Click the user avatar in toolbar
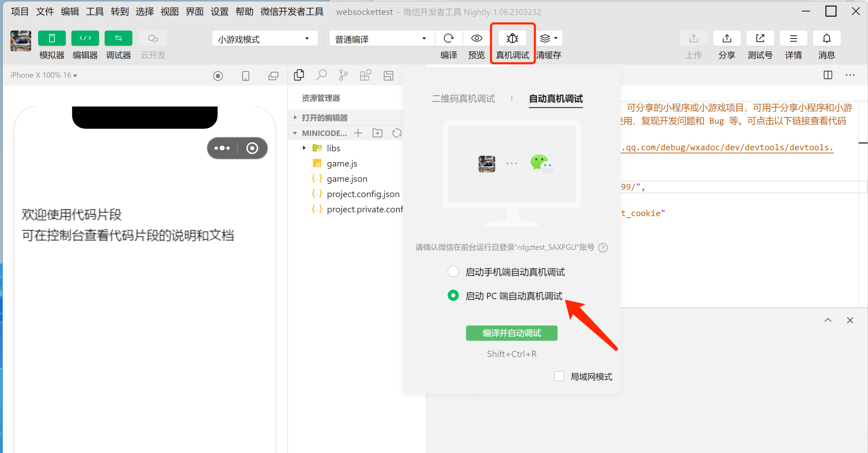 click(21, 41)
